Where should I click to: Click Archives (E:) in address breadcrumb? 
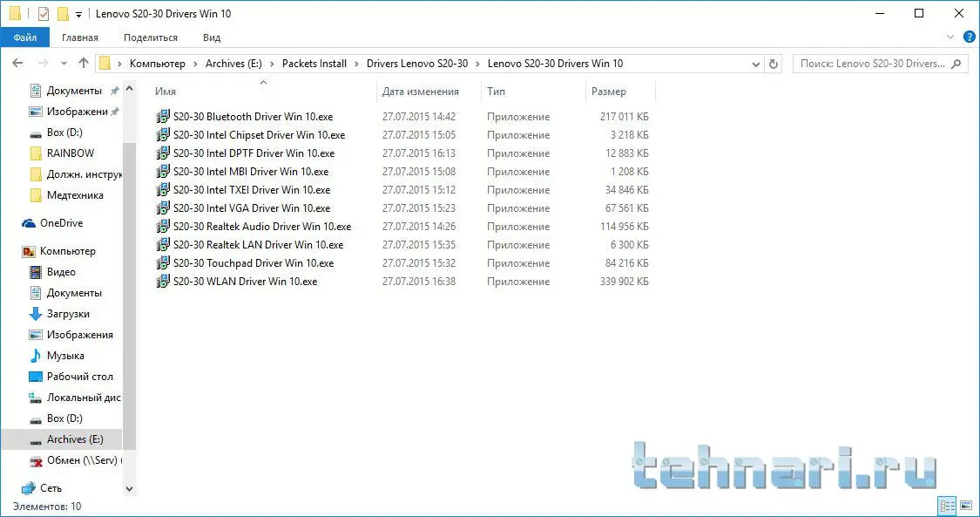tap(233, 64)
